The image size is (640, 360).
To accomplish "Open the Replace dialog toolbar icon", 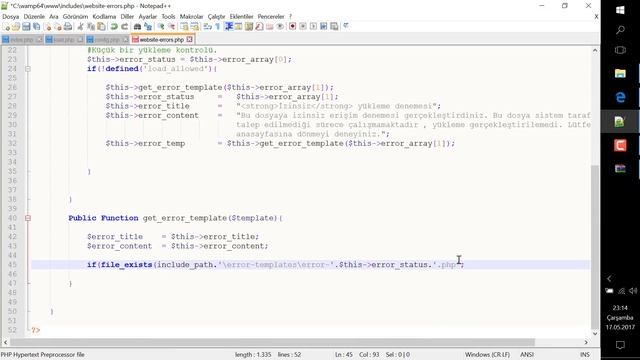I will (x=148, y=27).
